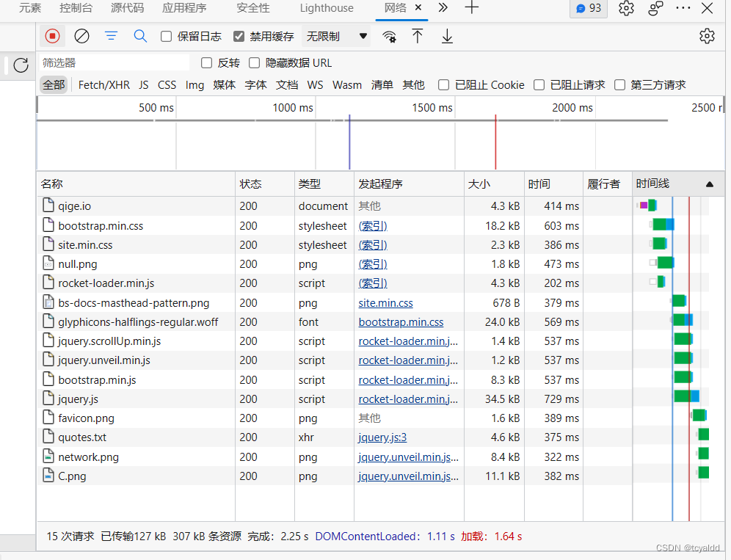Add a new tool tab with plus icon
Viewport: 731px width, 560px height.
[472, 7]
